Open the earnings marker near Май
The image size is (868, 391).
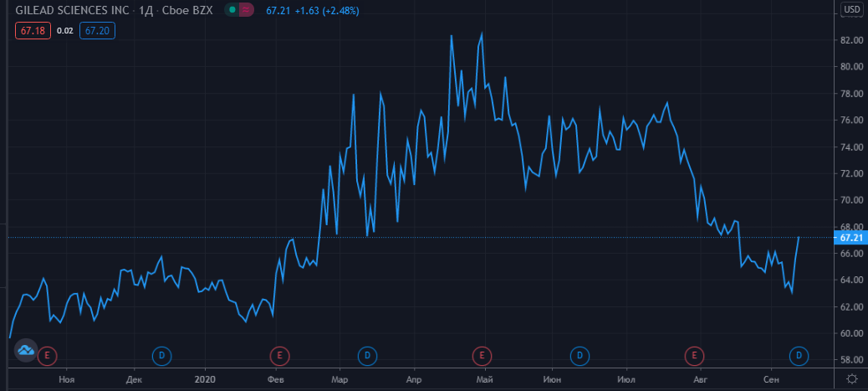click(x=482, y=355)
